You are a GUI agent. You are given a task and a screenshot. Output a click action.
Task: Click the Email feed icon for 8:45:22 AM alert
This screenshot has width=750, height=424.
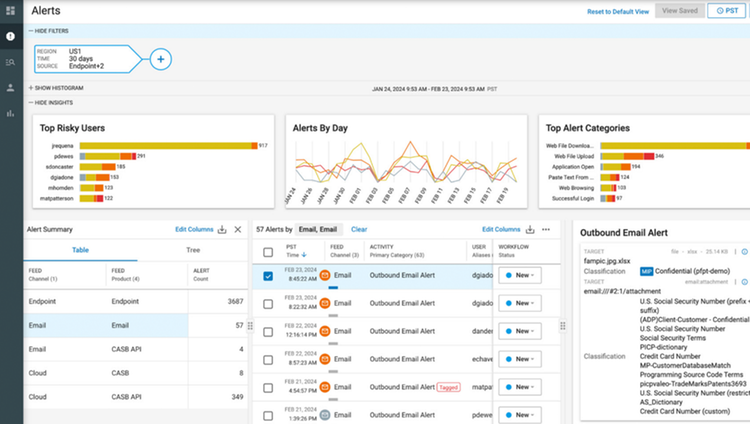click(x=325, y=275)
